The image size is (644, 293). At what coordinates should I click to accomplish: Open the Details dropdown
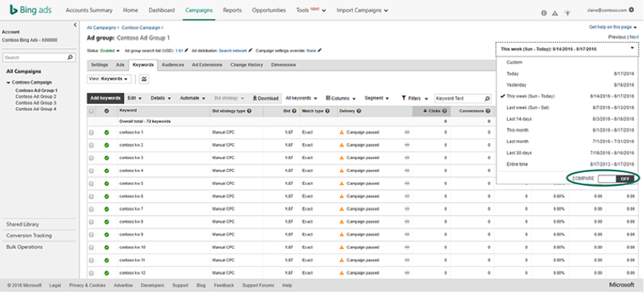click(161, 98)
